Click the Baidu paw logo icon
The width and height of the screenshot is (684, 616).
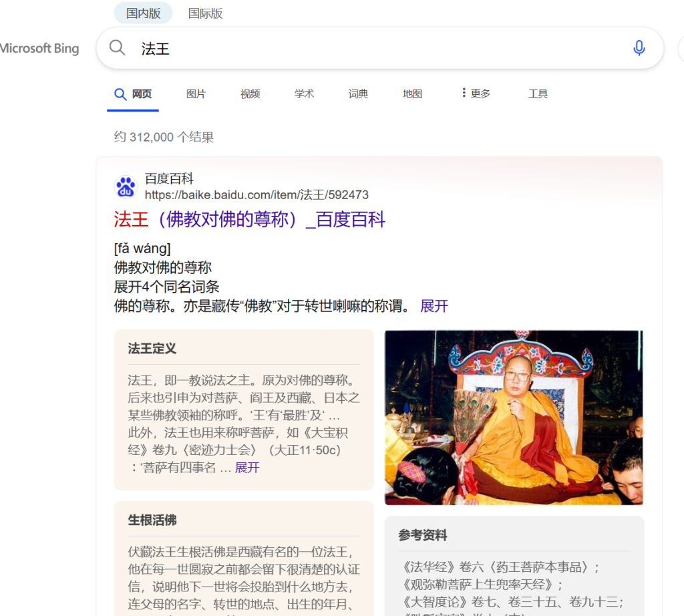[x=126, y=186]
